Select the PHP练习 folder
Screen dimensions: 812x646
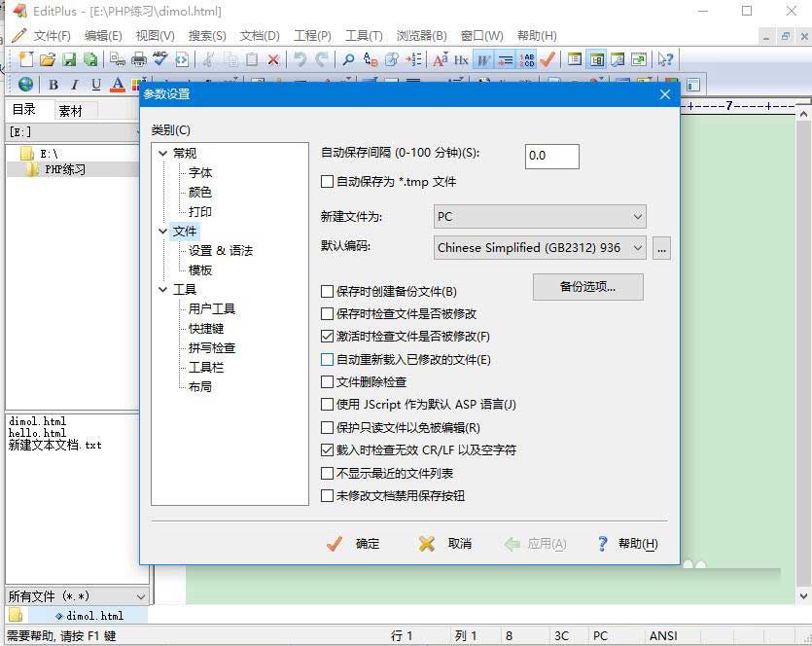(x=65, y=169)
